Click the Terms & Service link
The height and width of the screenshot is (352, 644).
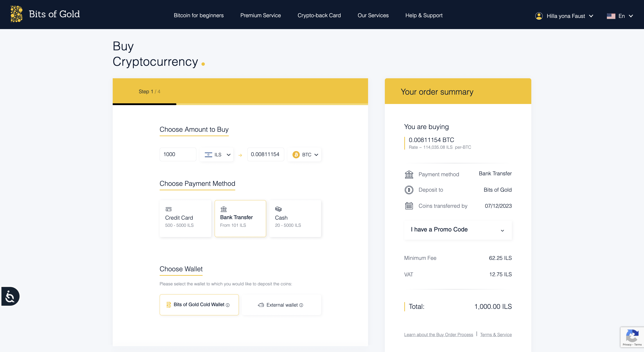tap(496, 335)
